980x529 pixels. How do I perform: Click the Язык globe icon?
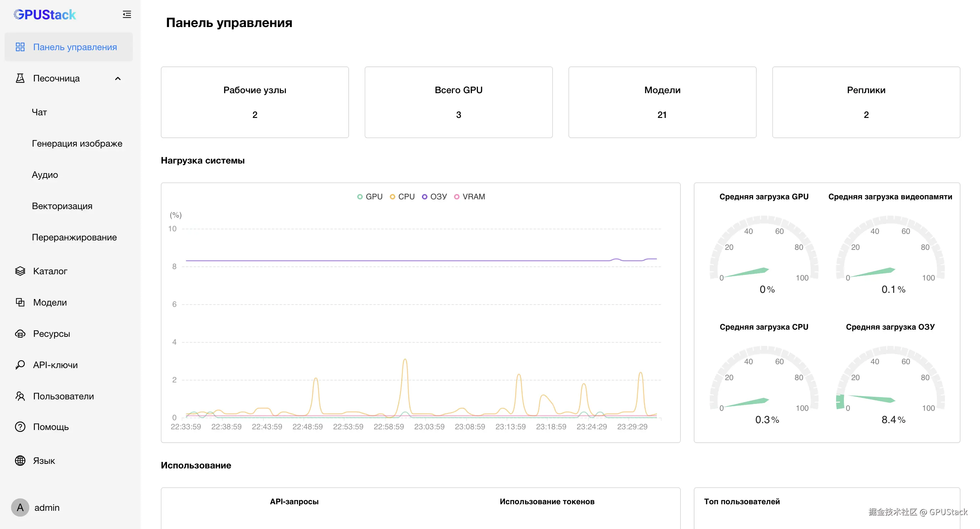point(20,461)
